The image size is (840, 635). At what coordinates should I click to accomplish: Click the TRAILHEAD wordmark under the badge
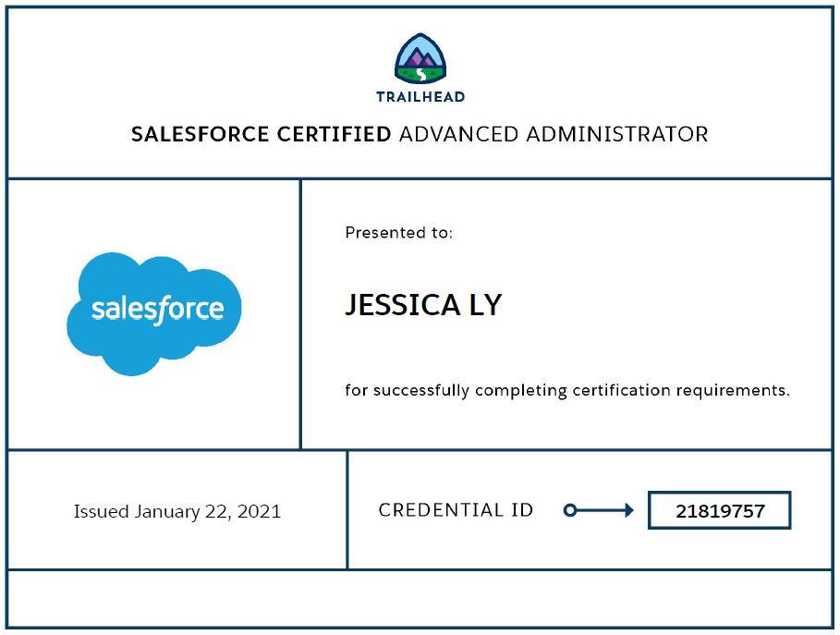click(420, 97)
